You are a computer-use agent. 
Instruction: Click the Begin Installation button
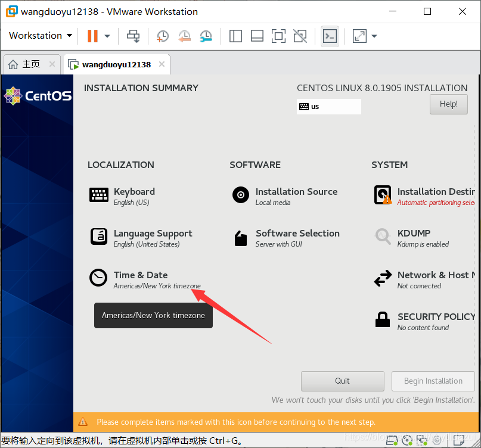point(433,381)
